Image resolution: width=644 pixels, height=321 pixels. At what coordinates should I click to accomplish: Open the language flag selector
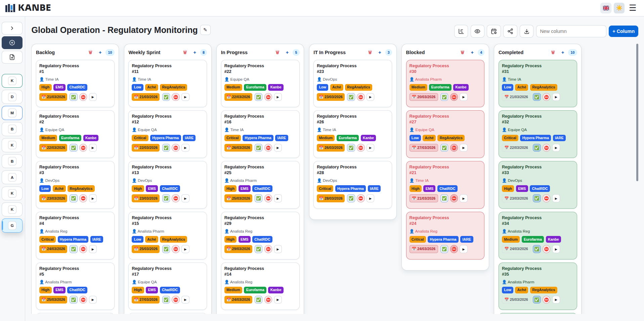[606, 8]
